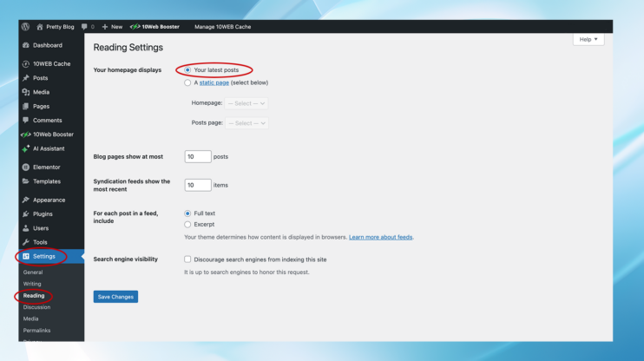The width and height of the screenshot is (644, 361).
Task: Select the 'Your latest posts' radio button
Action: click(188, 69)
